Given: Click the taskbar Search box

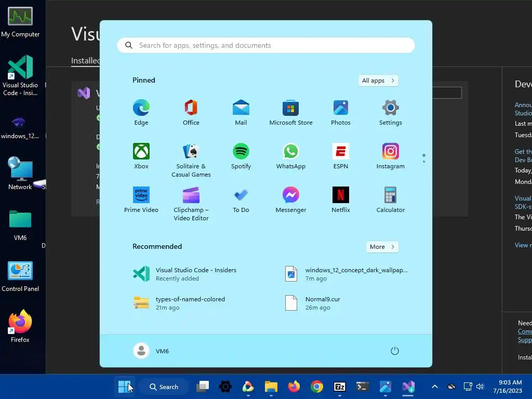Looking at the screenshot, I should click(164, 387).
